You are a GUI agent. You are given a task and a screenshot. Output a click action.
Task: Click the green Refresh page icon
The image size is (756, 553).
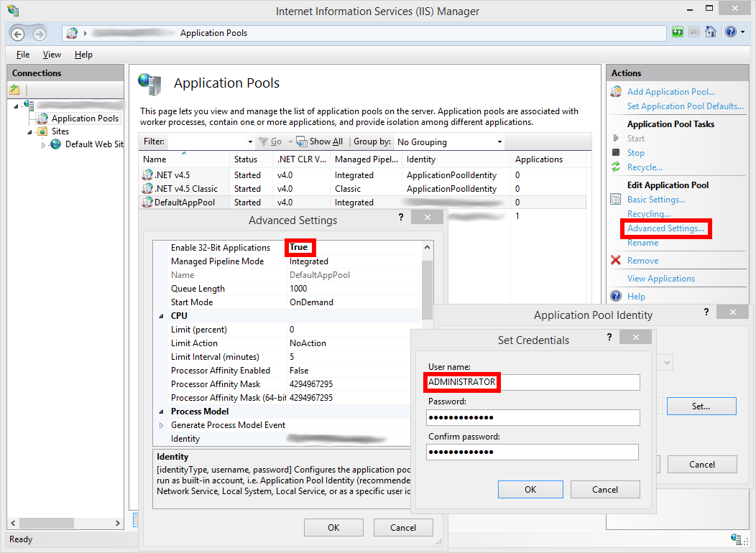click(677, 32)
